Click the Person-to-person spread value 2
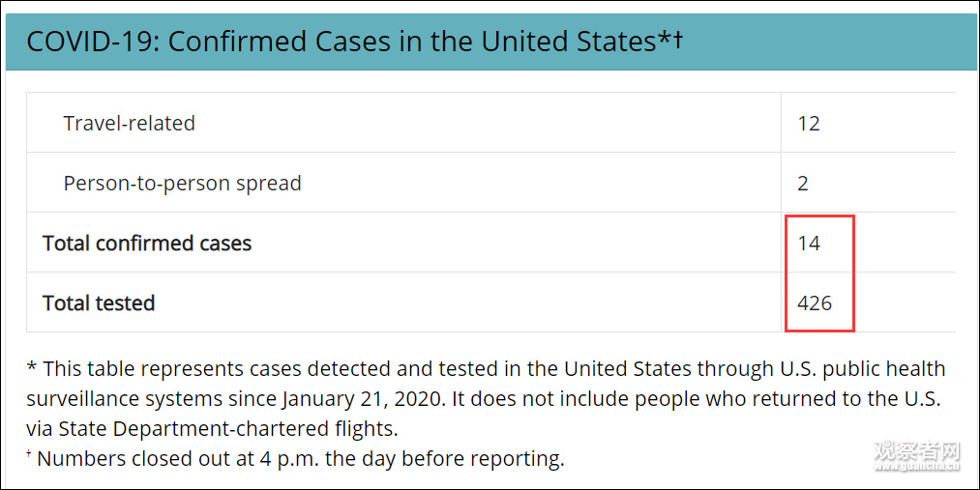 coord(803,184)
